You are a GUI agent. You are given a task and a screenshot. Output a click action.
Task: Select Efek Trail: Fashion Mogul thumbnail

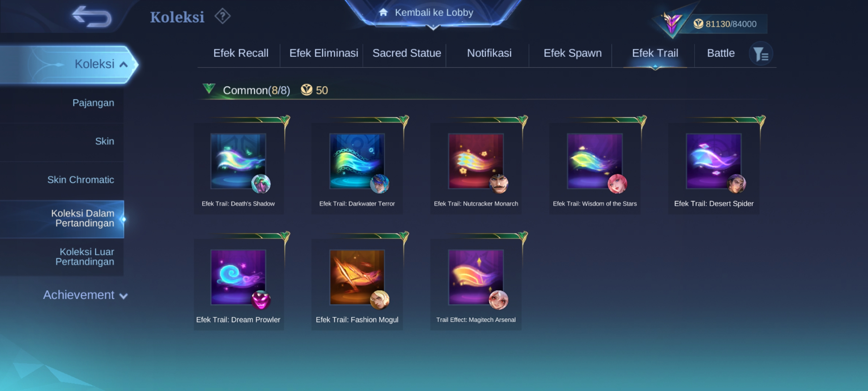click(x=357, y=277)
